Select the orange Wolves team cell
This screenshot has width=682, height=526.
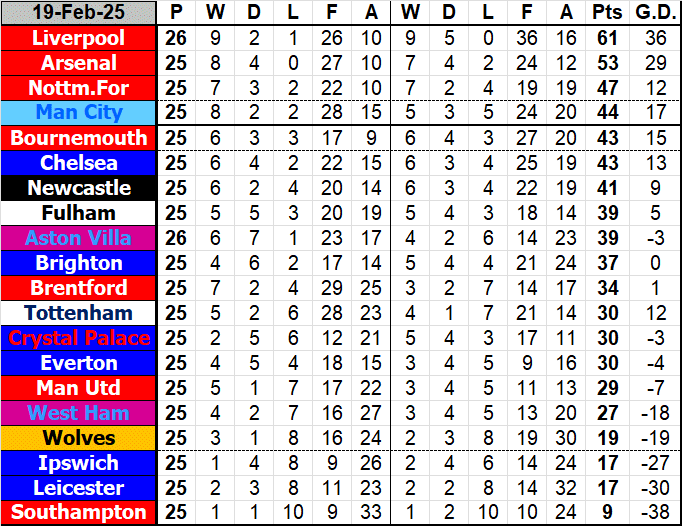click(78, 438)
